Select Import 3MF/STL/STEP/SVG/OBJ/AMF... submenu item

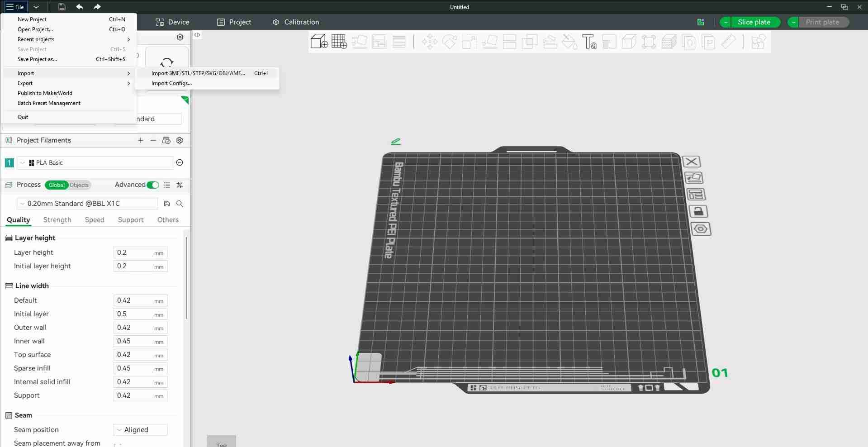(208, 73)
